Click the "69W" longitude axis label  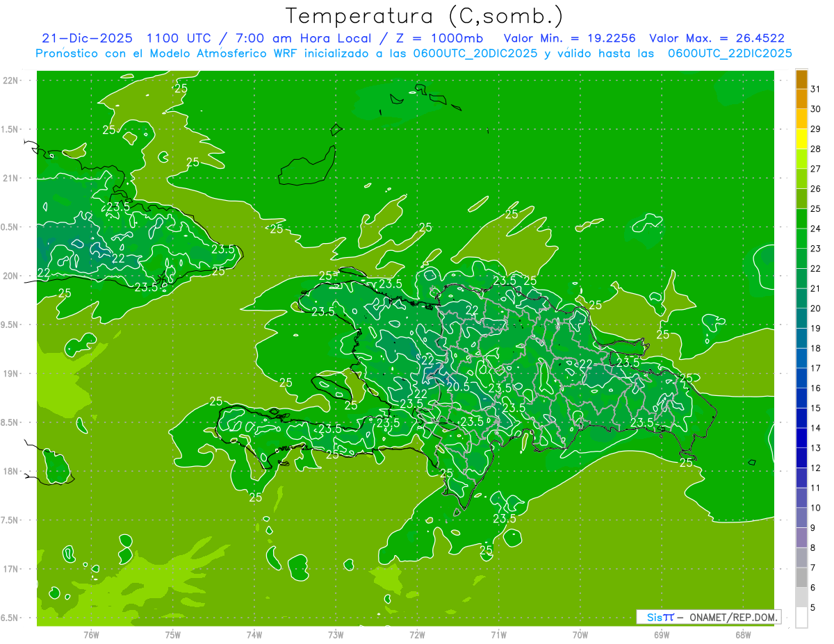(662, 635)
